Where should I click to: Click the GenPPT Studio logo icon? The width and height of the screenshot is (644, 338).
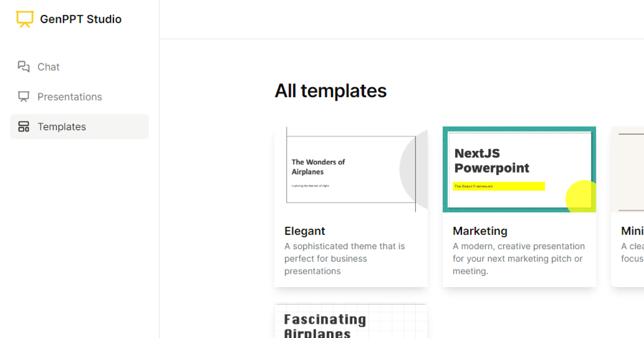click(25, 19)
